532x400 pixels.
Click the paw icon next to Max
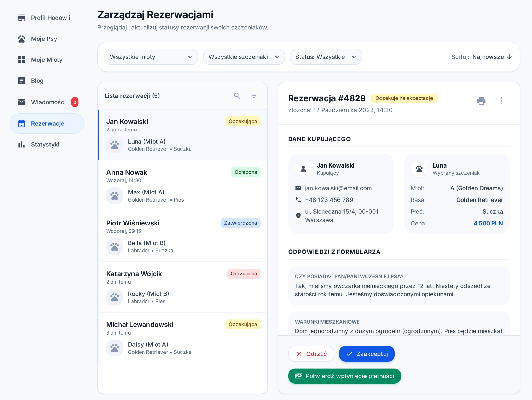coord(114,196)
